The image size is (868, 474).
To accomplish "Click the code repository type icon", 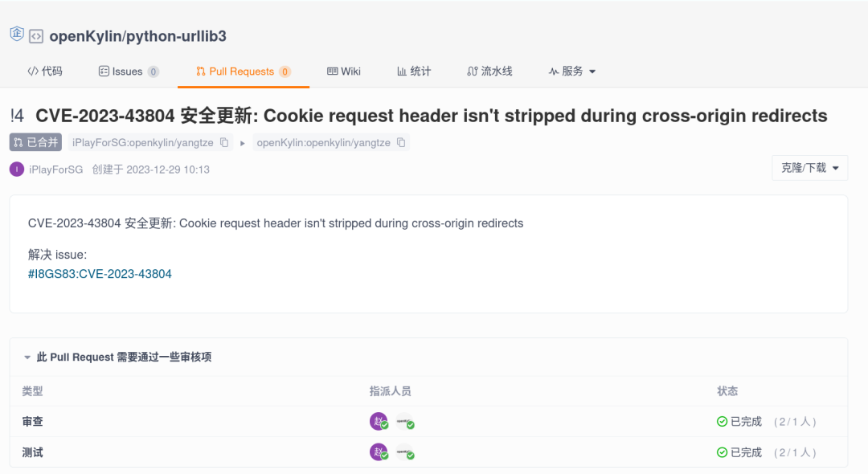I will point(36,36).
